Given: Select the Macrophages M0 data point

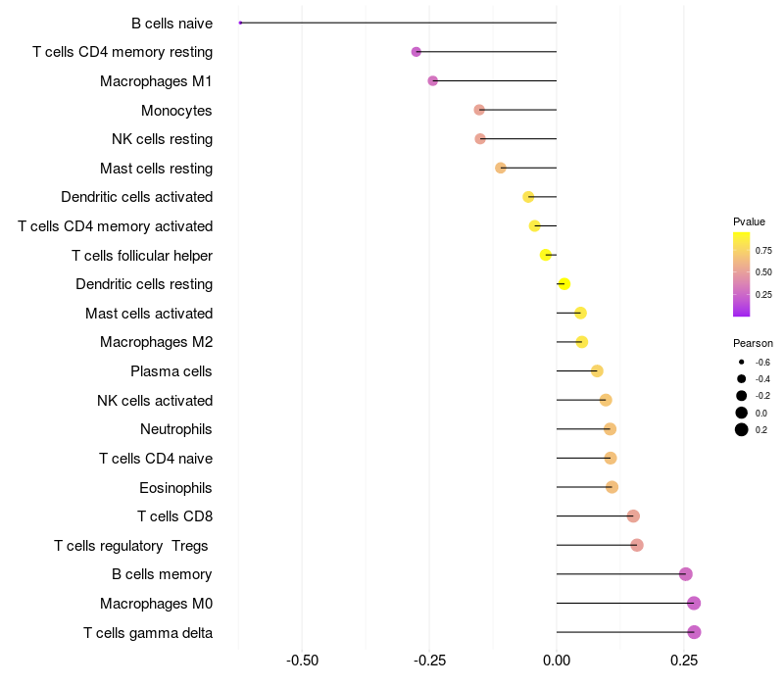Looking at the screenshot, I should tap(694, 603).
